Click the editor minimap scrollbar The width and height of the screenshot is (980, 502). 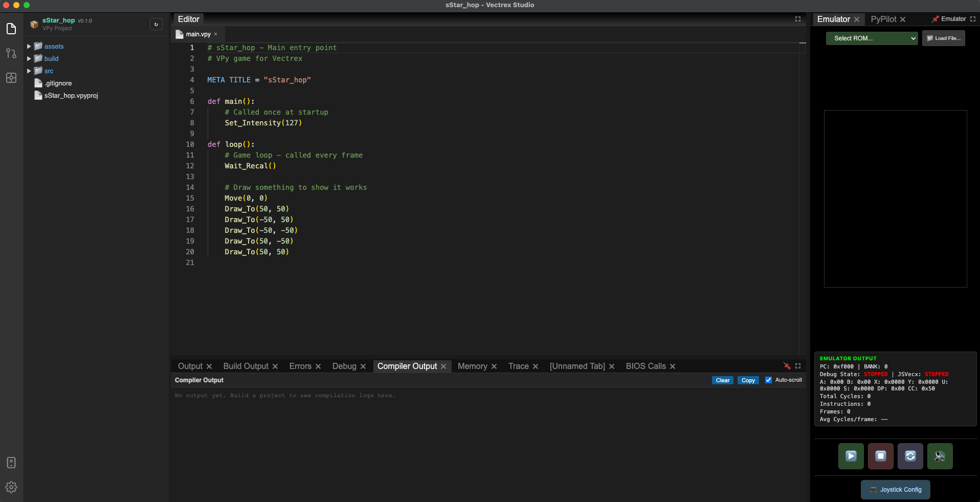803,199
